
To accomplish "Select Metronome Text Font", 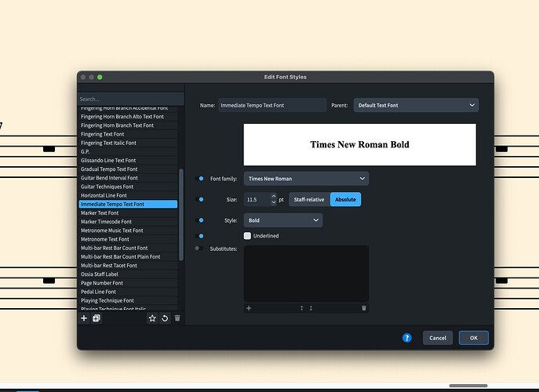I will [128, 239].
